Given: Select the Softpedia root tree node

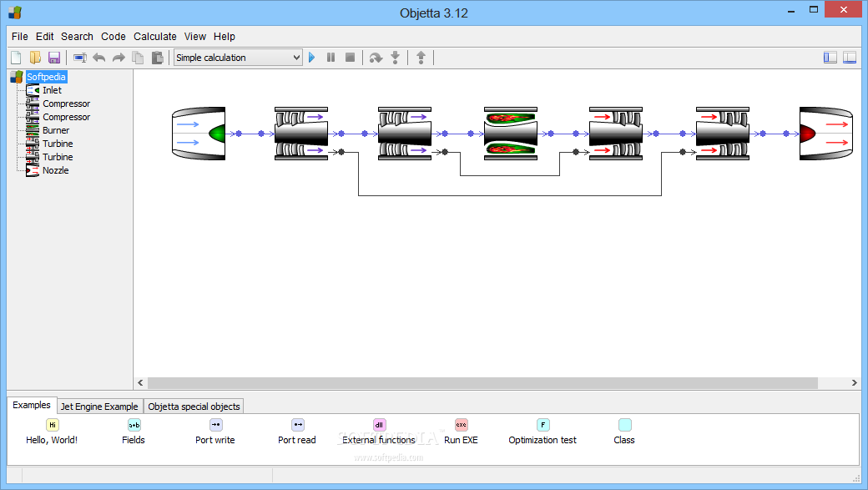Looking at the screenshot, I should point(47,77).
